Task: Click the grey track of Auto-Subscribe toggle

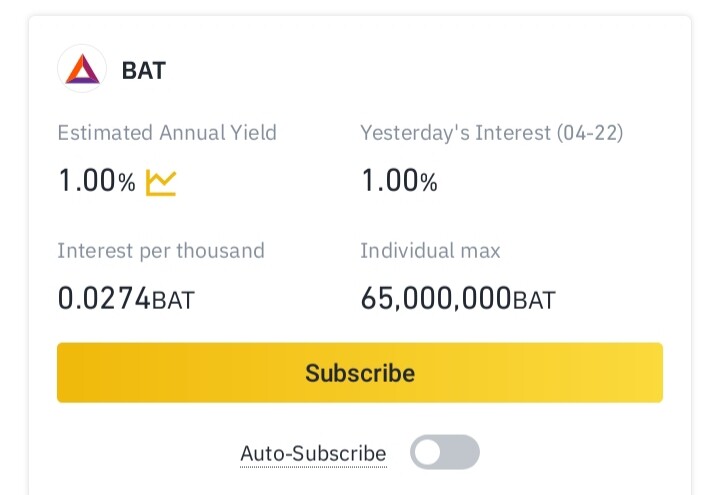Action: tap(462, 452)
